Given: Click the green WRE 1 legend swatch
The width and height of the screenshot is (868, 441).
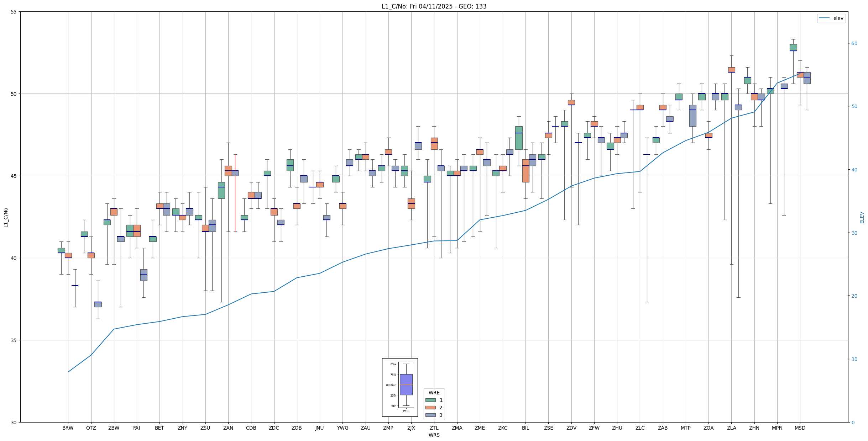Looking at the screenshot, I should click(430, 400).
